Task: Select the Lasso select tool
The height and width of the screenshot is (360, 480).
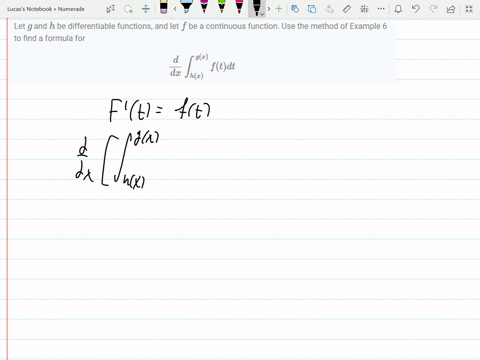Action: (128, 9)
